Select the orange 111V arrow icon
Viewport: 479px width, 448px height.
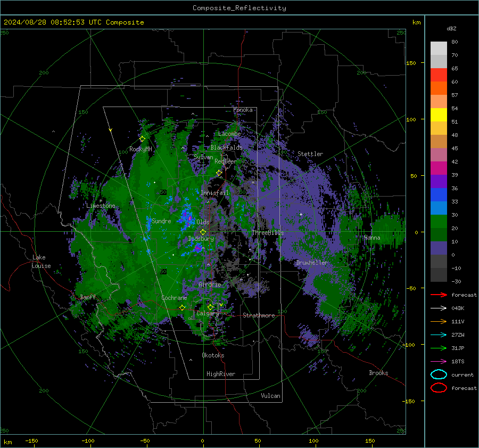439,321
